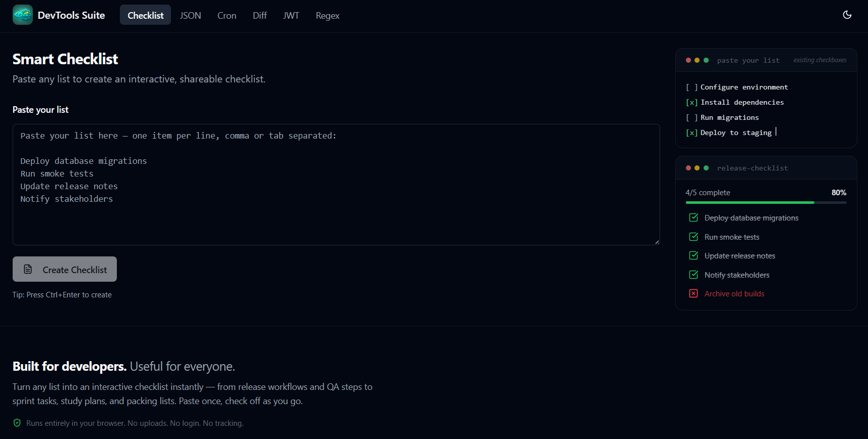868x439 pixels.
Task: Click 'Archive old builds' item label
Action: [734, 294]
